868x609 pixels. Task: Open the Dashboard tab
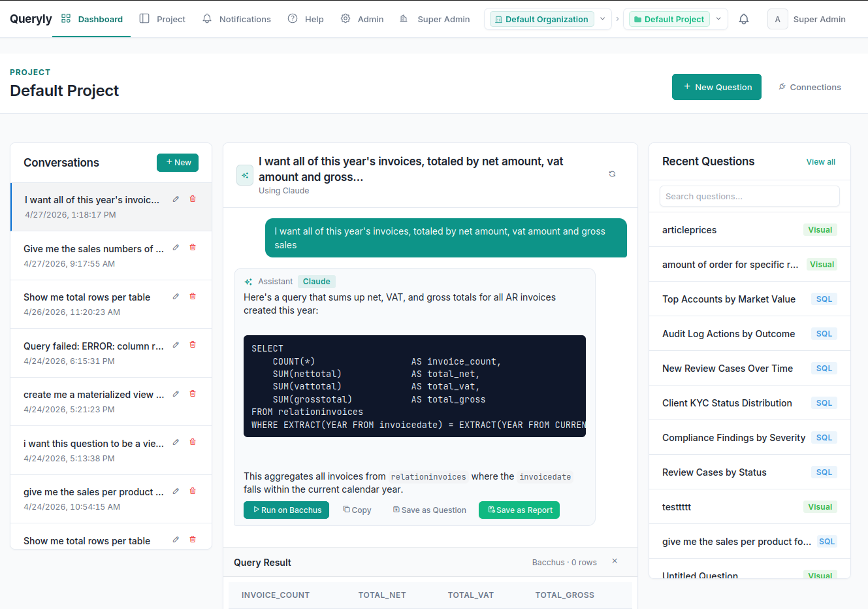(x=91, y=20)
